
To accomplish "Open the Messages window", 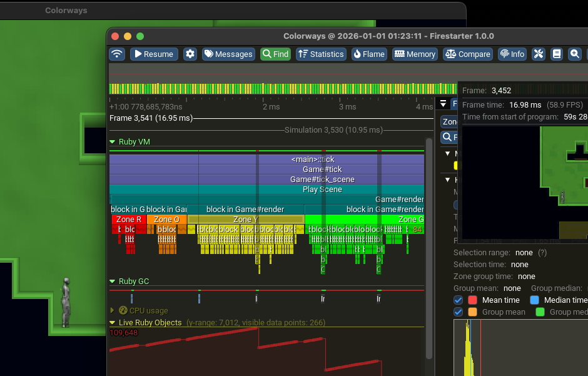I will pos(228,54).
